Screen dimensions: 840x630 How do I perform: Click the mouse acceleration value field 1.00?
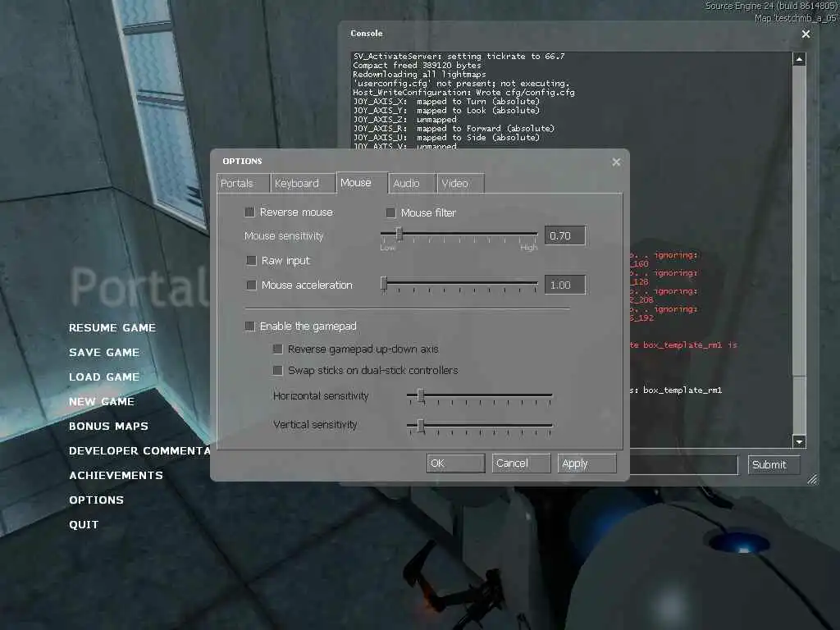[x=564, y=285]
